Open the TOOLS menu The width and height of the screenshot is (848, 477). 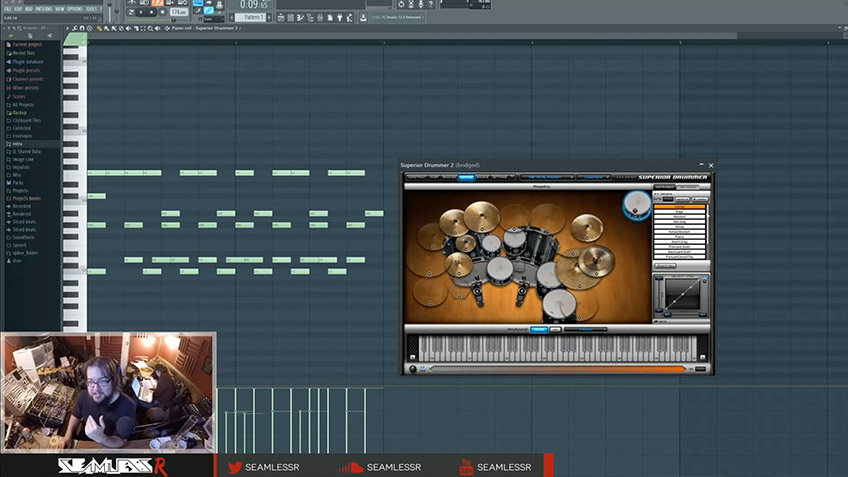tap(91, 9)
